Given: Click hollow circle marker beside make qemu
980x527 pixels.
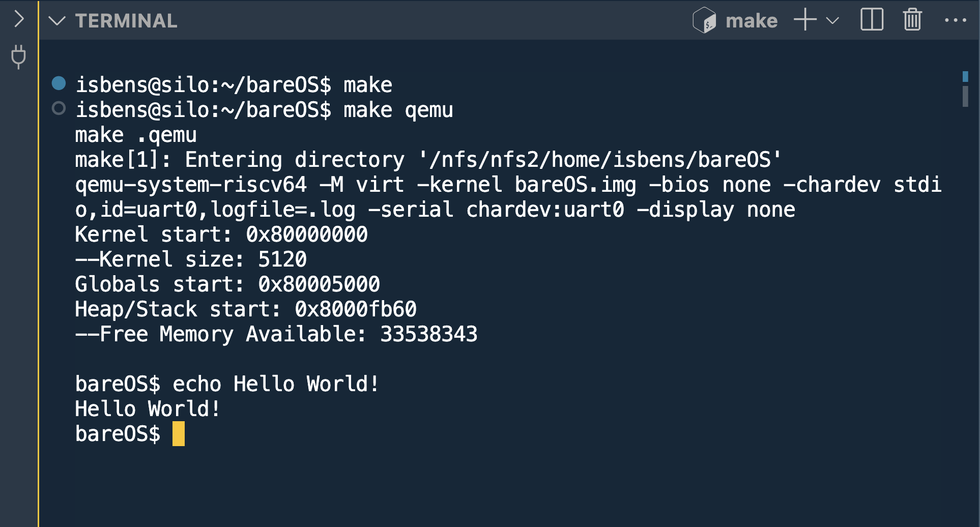Looking at the screenshot, I should coord(59,108).
